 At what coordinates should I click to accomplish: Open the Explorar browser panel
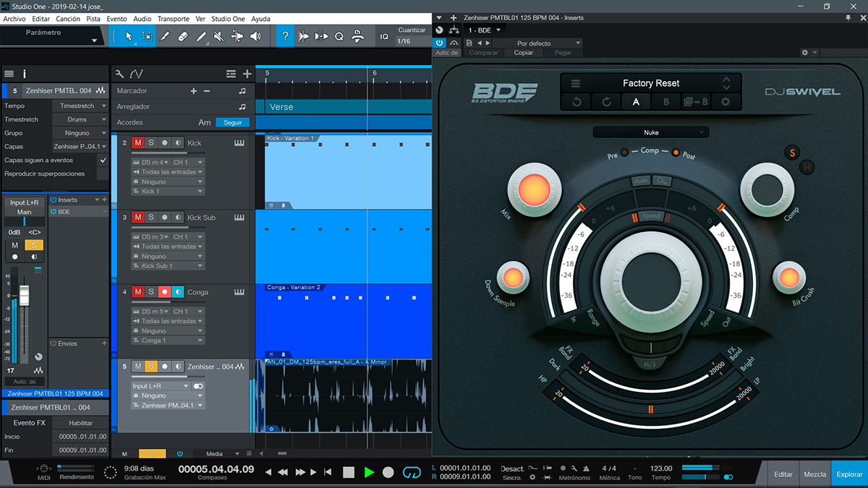tap(849, 474)
